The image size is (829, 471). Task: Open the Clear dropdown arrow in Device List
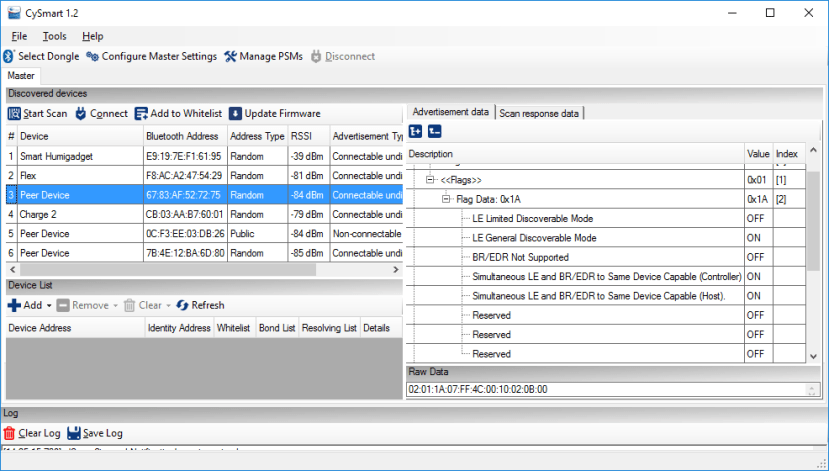point(168,306)
